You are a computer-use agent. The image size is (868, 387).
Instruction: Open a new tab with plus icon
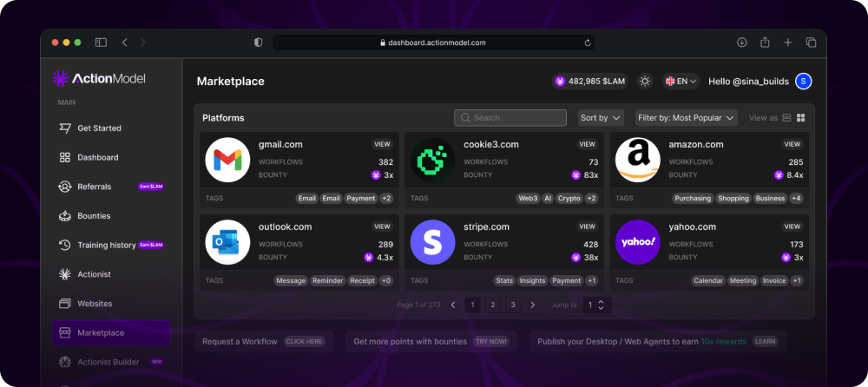coord(788,43)
